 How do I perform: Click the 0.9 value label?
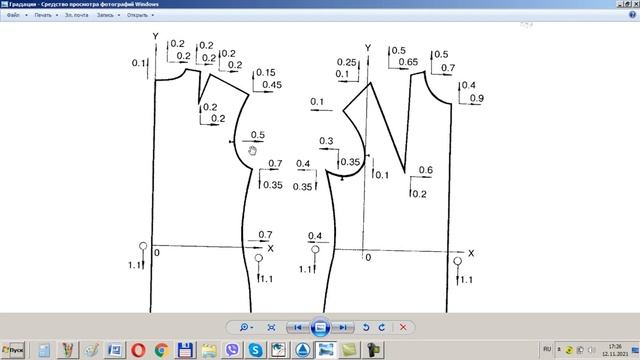point(477,98)
